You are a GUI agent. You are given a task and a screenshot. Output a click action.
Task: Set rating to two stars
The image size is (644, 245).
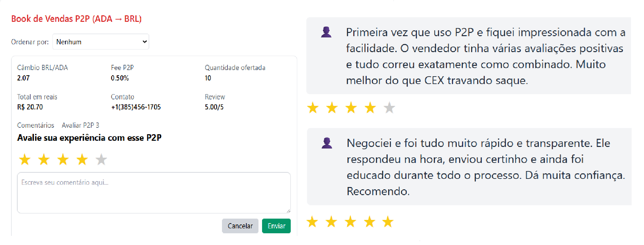point(44,159)
